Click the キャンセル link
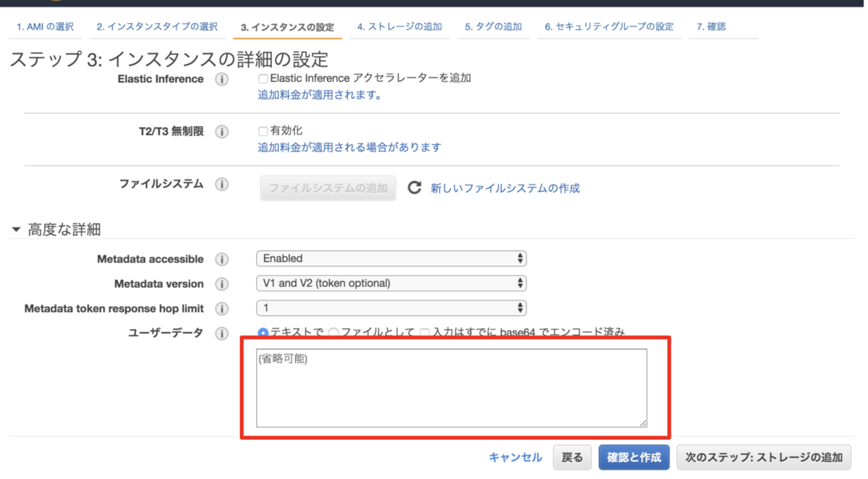868x479 pixels. click(515, 457)
